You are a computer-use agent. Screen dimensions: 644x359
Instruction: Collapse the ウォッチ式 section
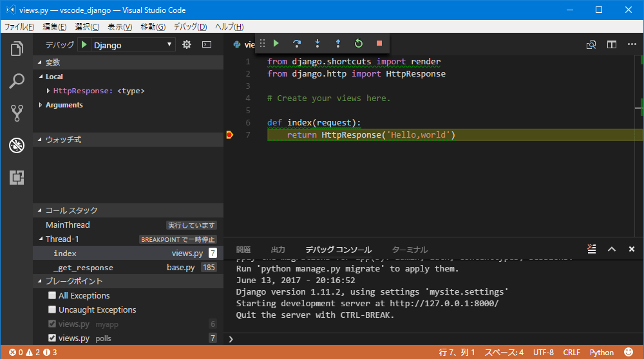40,140
